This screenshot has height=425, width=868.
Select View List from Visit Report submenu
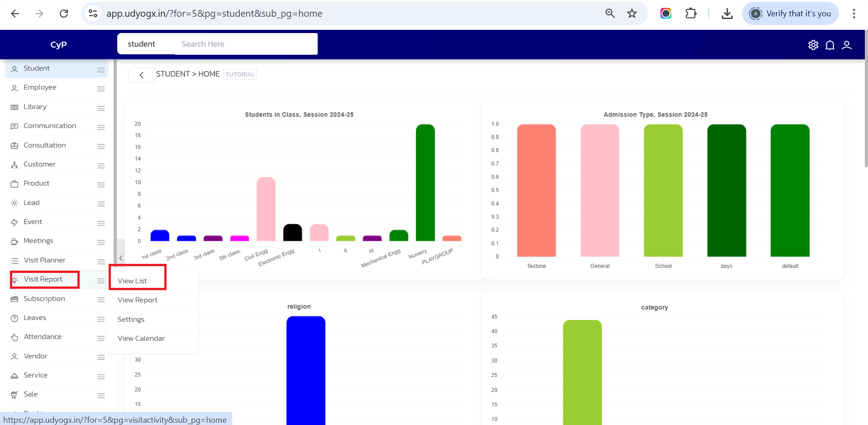[132, 281]
